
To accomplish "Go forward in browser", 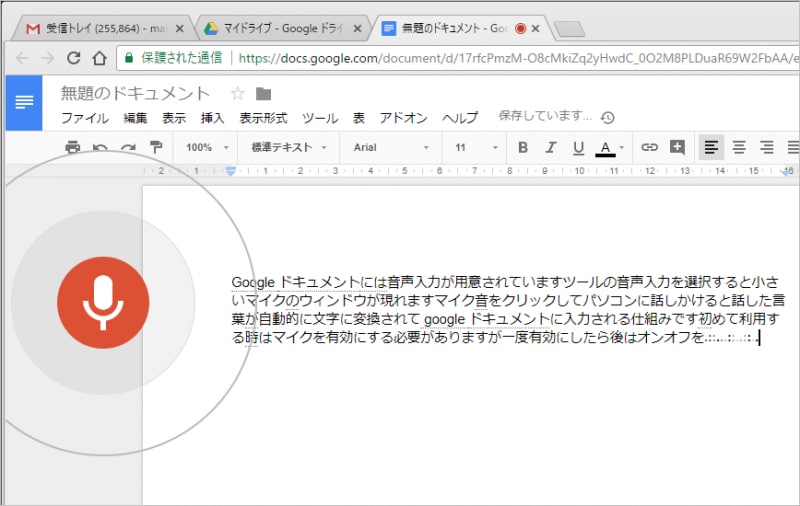I will coord(47,58).
